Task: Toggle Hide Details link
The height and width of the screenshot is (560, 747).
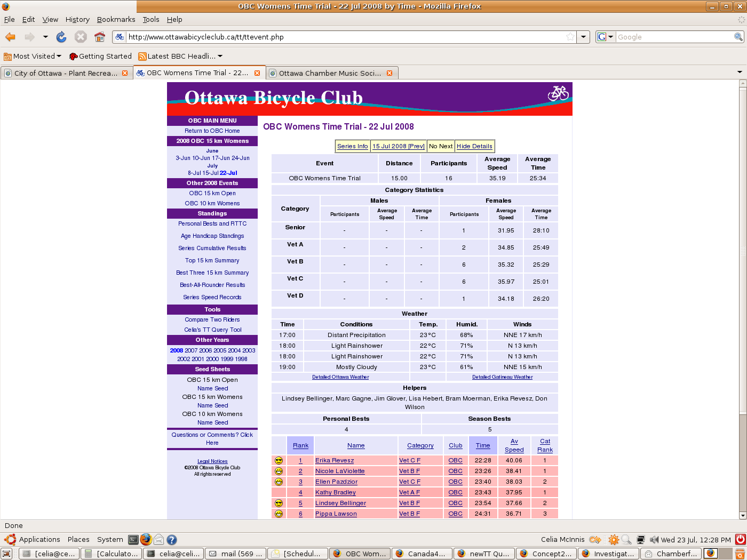Action: coord(474,146)
